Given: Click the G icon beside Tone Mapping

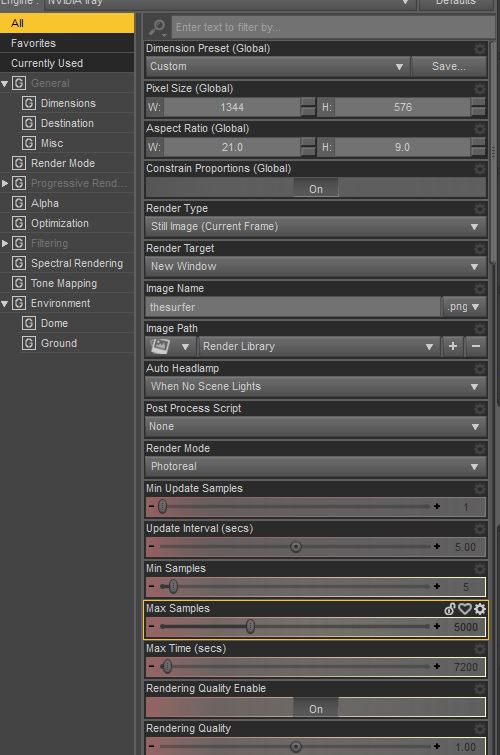Looking at the screenshot, I should [x=19, y=283].
